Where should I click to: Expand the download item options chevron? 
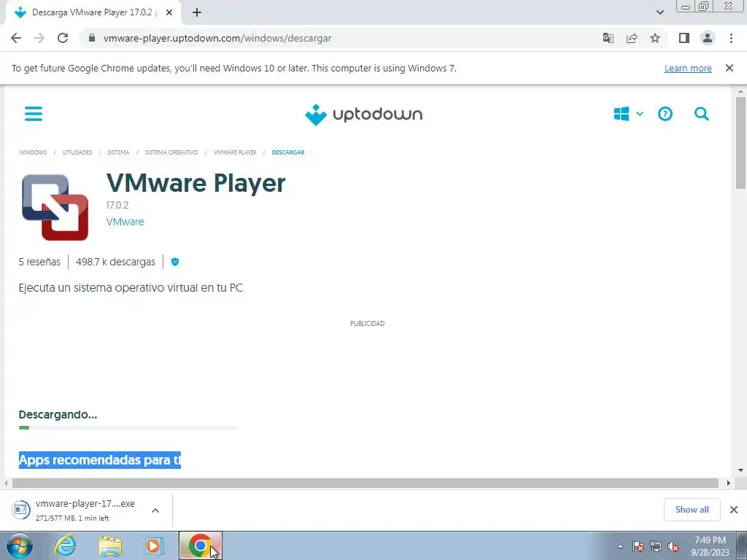click(155, 510)
